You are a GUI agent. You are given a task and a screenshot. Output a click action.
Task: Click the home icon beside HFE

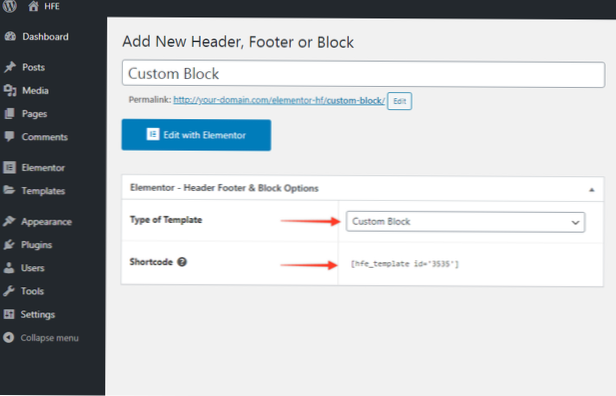pos(33,6)
